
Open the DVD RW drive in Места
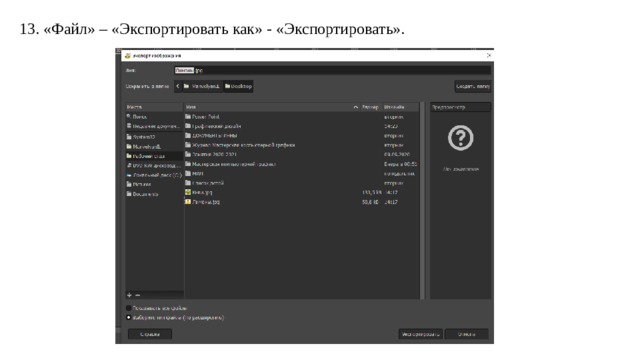pos(154,165)
